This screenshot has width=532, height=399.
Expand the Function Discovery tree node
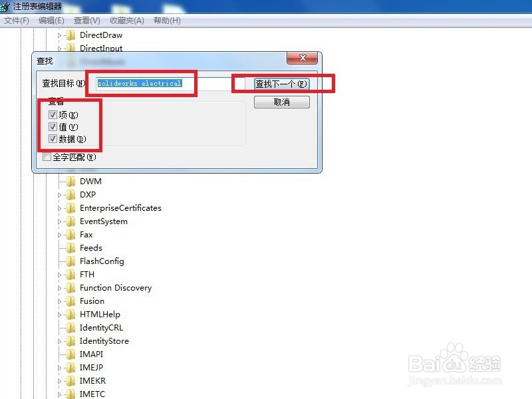click(59, 288)
